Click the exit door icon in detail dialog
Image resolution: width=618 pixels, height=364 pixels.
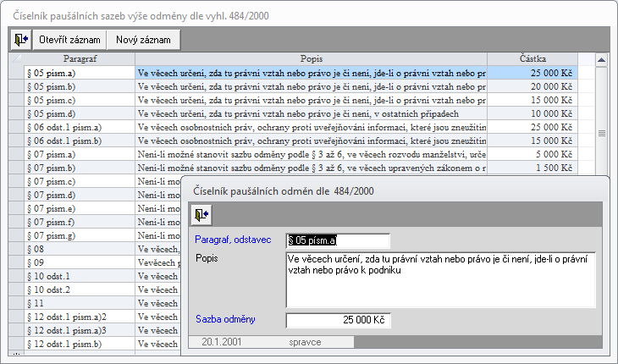point(201,215)
